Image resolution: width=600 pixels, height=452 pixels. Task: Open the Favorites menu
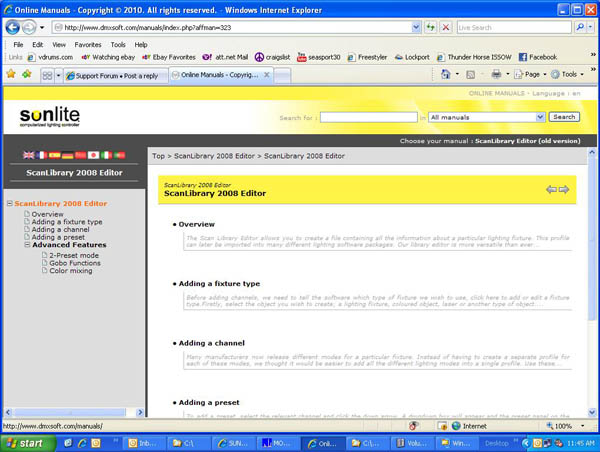pyautogui.click(x=88, y=45)
